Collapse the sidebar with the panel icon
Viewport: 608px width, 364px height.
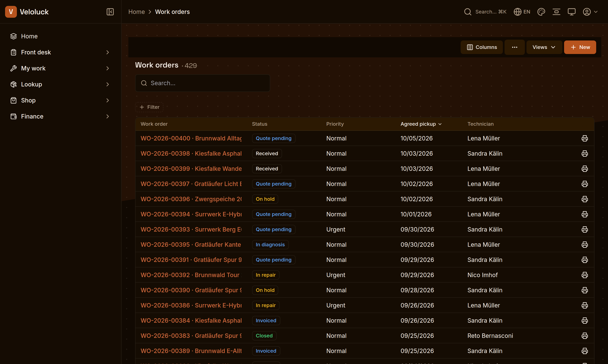[110, 12]
